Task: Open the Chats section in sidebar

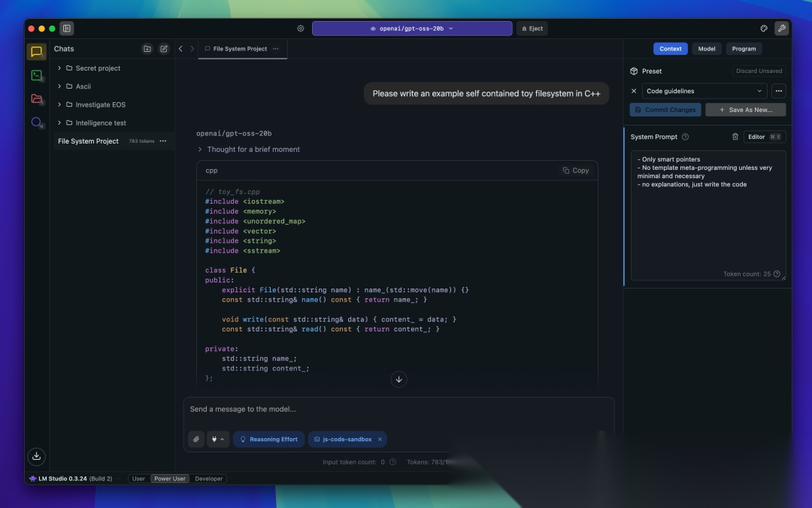Action: tap(36, 51)
